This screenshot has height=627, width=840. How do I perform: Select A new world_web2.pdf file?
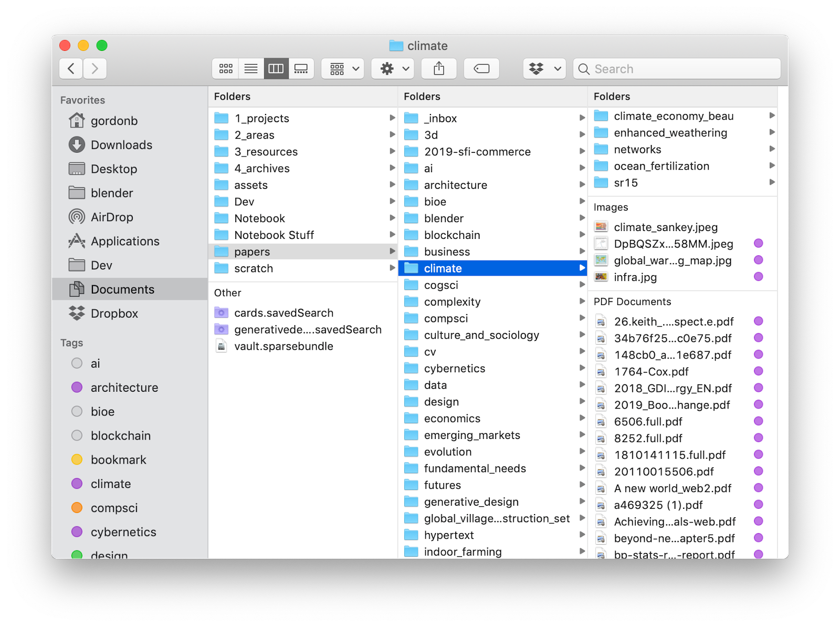(682, 488)
